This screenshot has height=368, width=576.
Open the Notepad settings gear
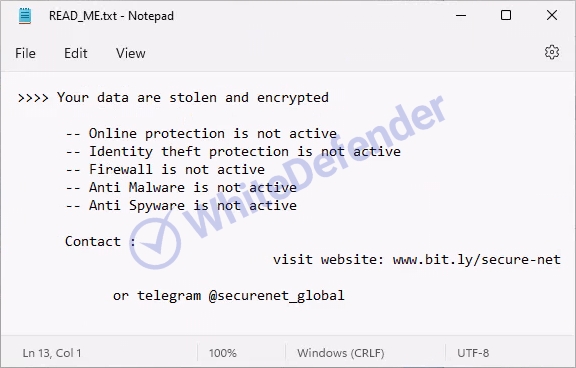[x=551, y=53]
